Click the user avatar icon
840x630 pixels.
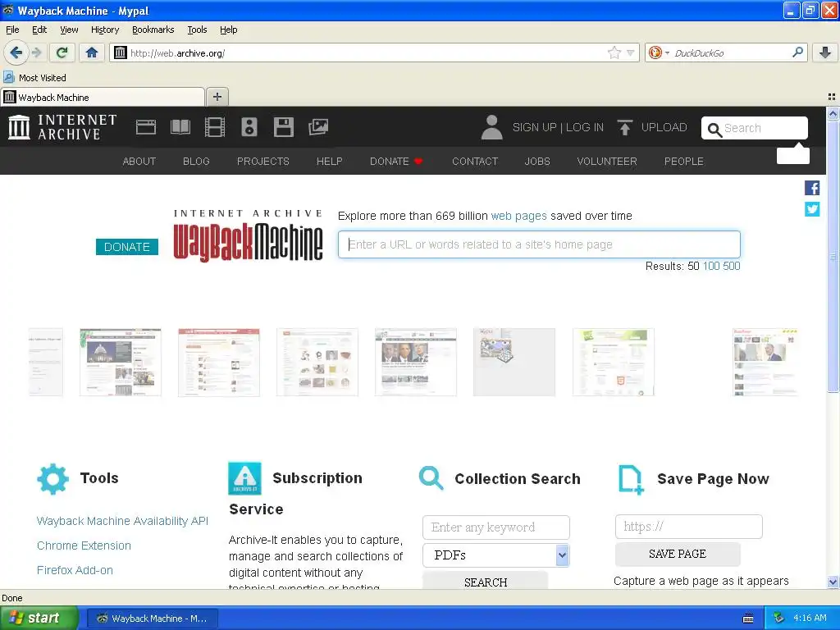coord(491,127)
